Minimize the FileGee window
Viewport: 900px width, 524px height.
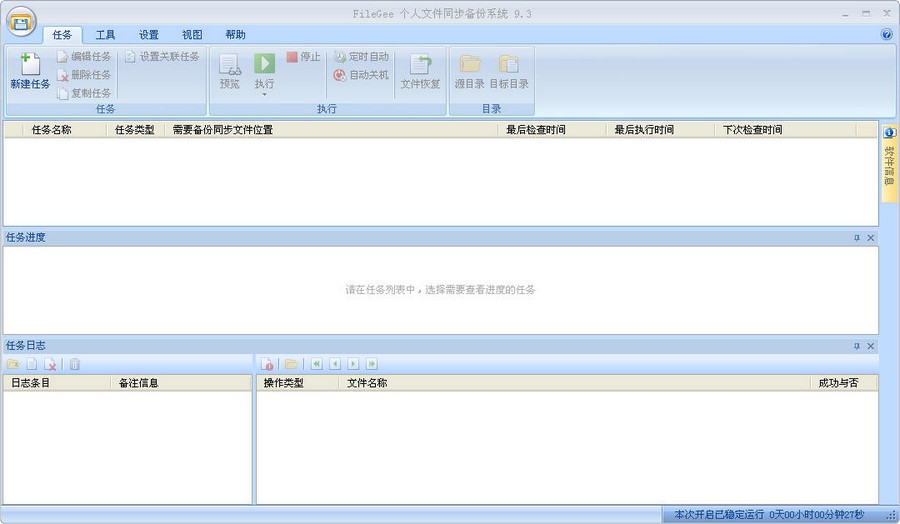[845, 14]
